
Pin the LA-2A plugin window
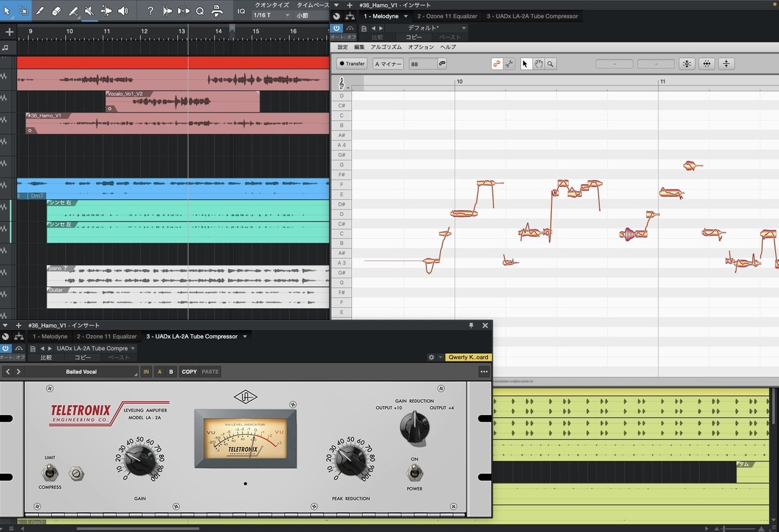[x=471, y=326]
